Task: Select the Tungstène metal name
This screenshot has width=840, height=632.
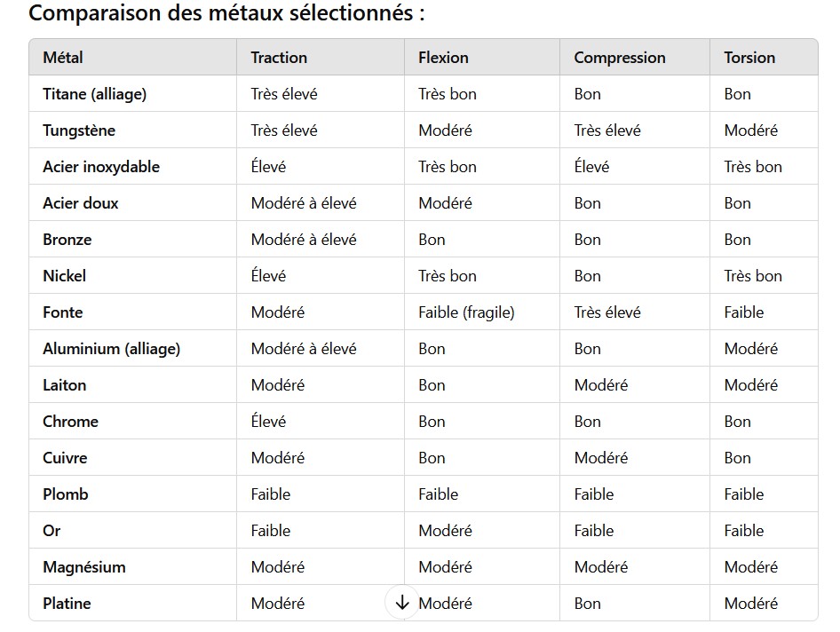Action: click(79, 130)
